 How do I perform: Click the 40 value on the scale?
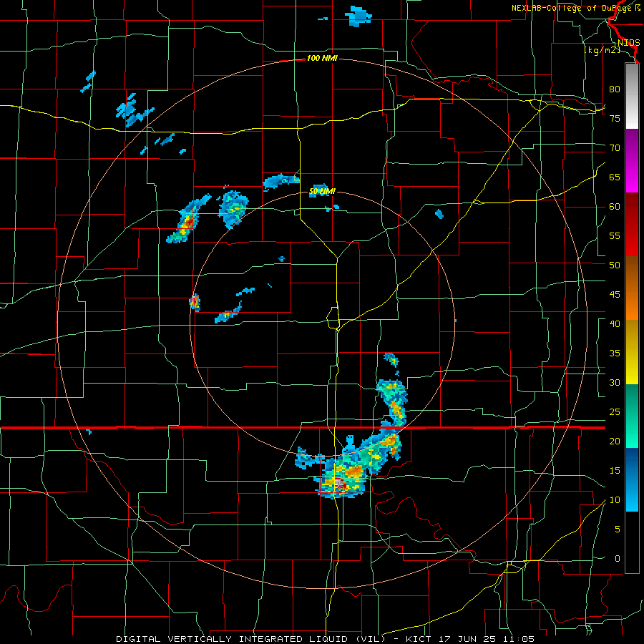(x=615, y=324)
